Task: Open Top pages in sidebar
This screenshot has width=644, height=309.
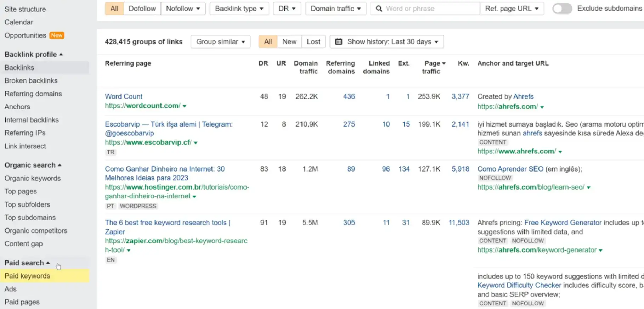Action: point(21,192)
